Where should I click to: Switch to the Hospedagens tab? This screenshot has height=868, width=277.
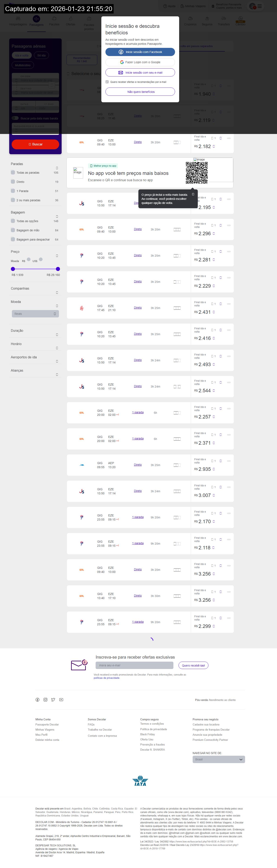click(18, 21)
